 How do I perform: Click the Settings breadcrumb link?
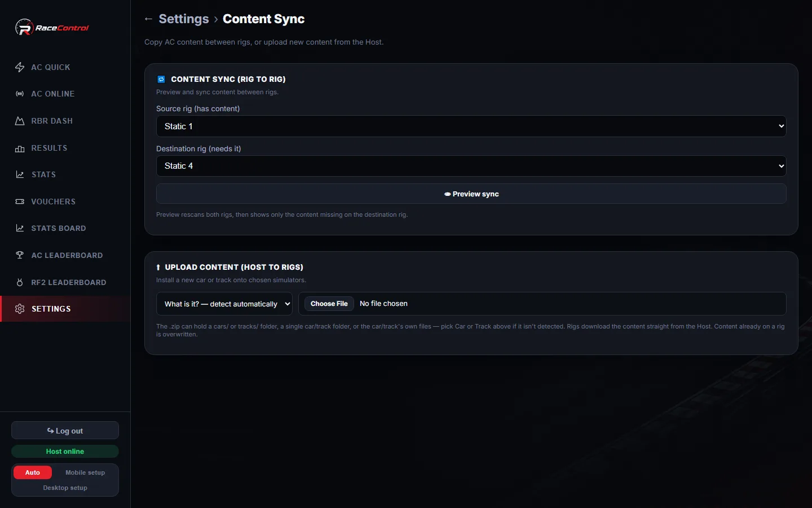point(184,19)
